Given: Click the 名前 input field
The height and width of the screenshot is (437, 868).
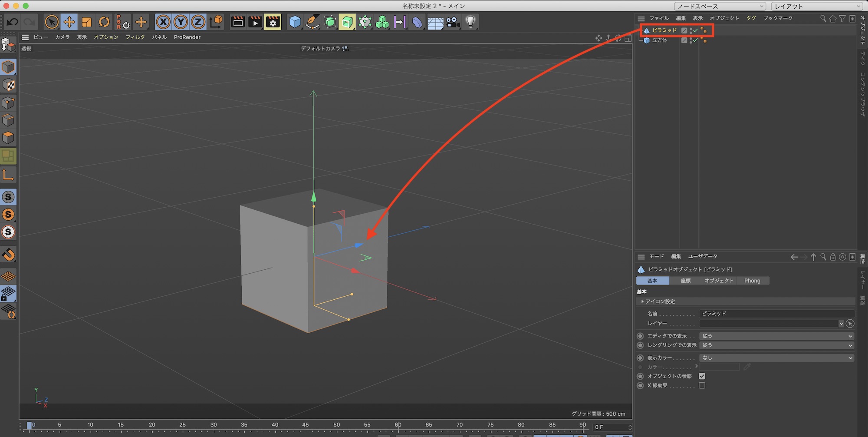Looking at the screenshot, I should (776, 313).
